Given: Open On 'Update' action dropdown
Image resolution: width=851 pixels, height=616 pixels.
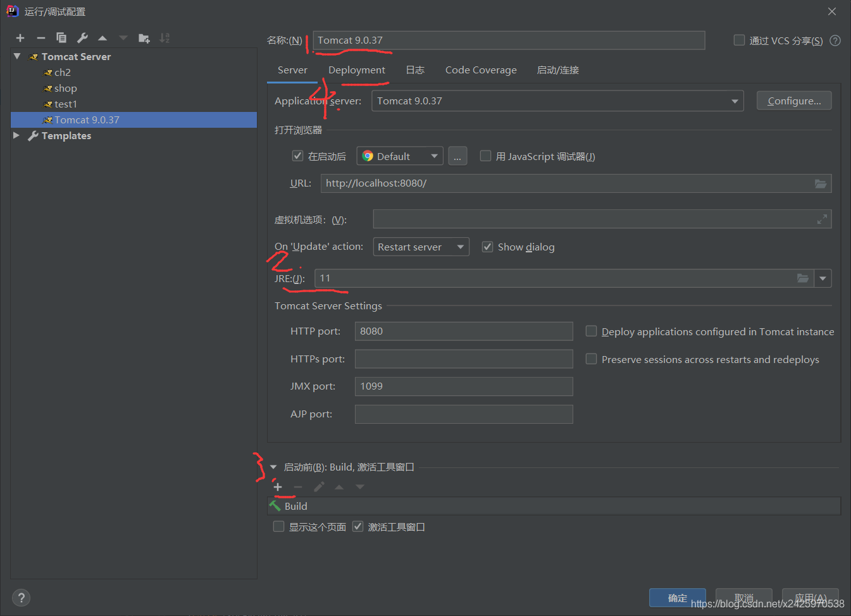Looking at the screenshot, I should (421, 247).
